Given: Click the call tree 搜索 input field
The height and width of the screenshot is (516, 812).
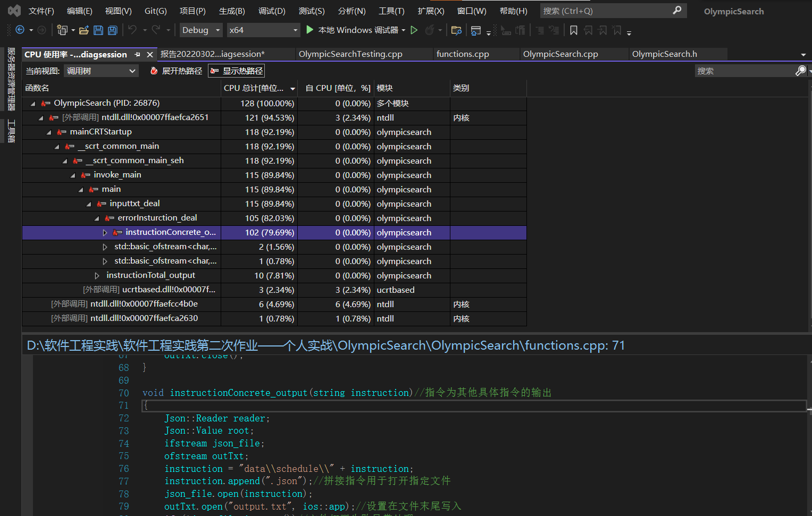Looking at the screenshot, I should pyautogui.click(x=744, y=71).
